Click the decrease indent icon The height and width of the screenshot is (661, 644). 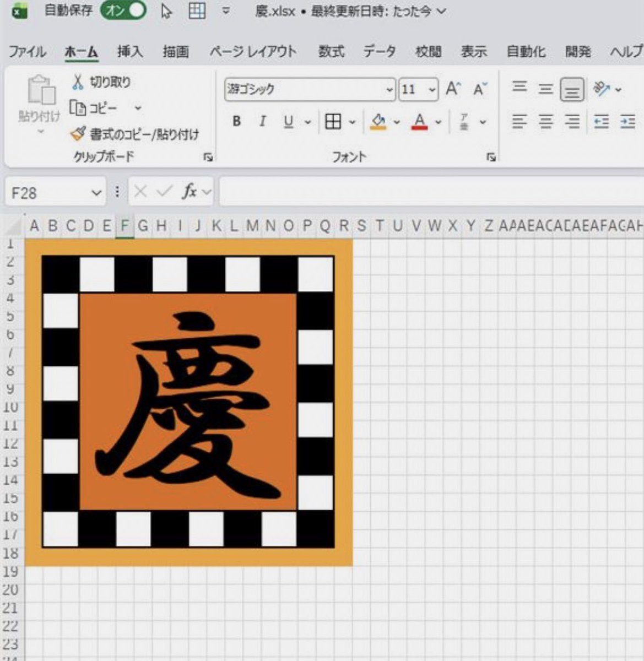(x=601, y=121)
